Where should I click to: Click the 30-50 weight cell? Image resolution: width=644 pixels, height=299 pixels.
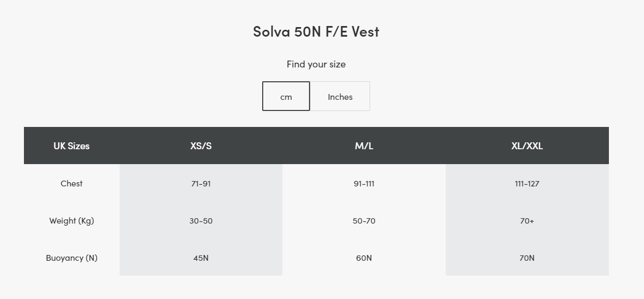(x=201, y=221)
